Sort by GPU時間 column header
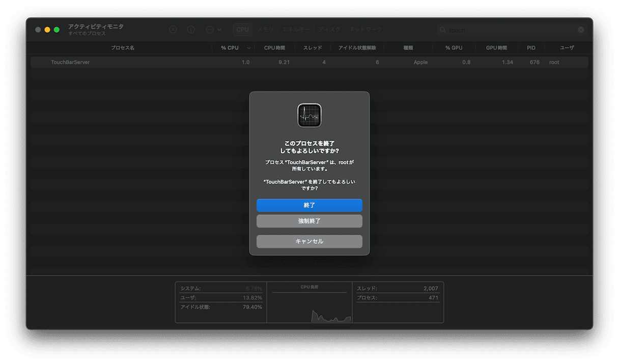619x364 pixels. point(496,48)
